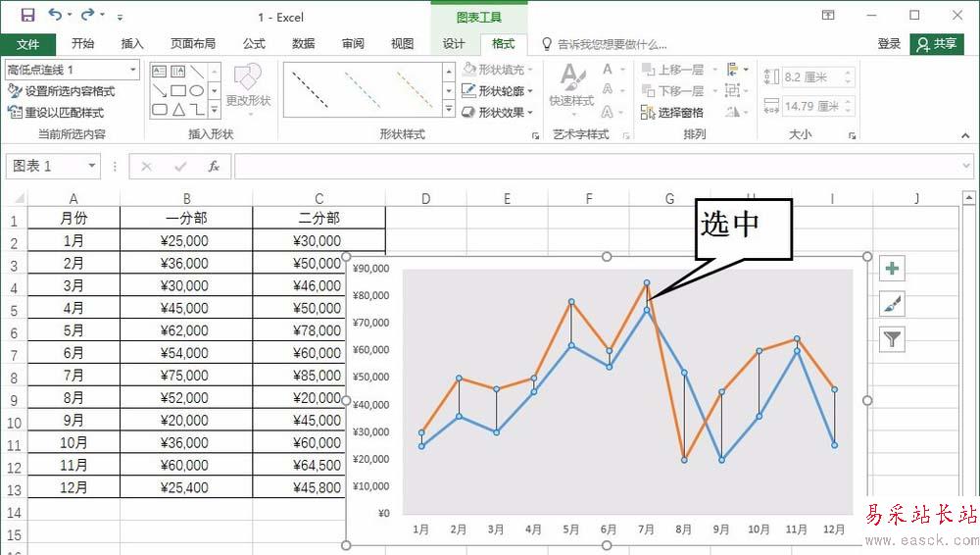This screenshot has height=555, width=980.
Task: Click the 选择窗格 button
Action: pyautogui.click(x=672, y=113)
